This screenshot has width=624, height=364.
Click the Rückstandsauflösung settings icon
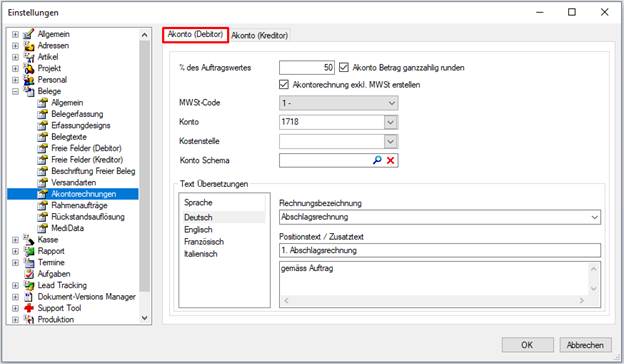click(43, 217)
